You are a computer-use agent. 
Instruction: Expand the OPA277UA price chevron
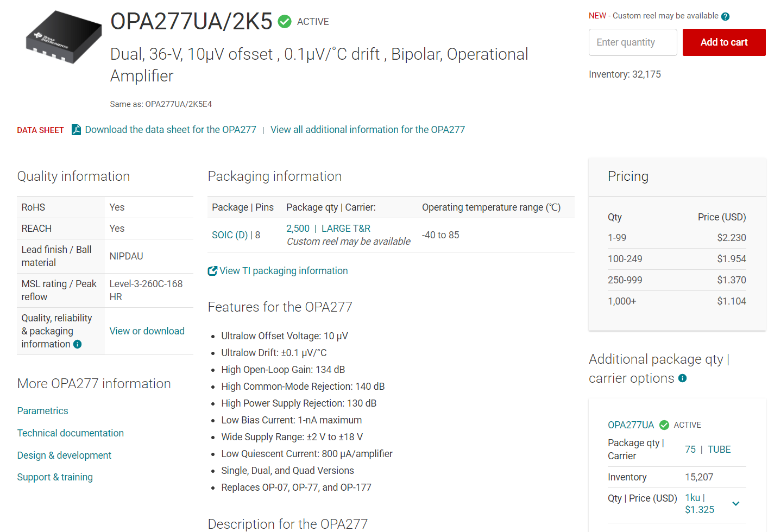736,504
